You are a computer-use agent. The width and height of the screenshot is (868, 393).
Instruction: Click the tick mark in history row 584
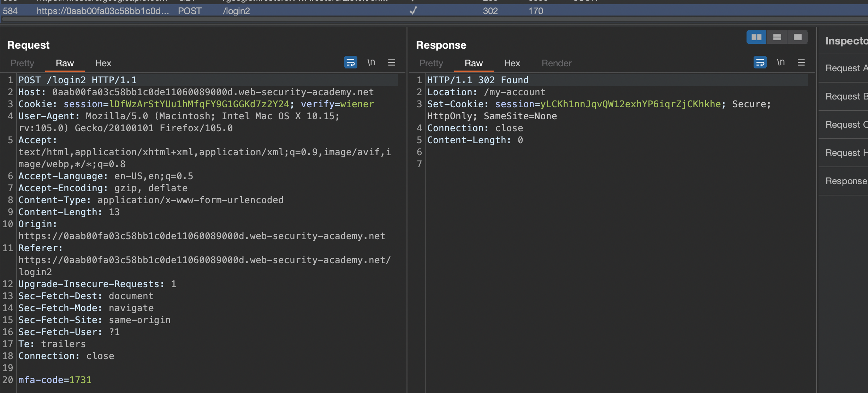(x=413, y=11)
